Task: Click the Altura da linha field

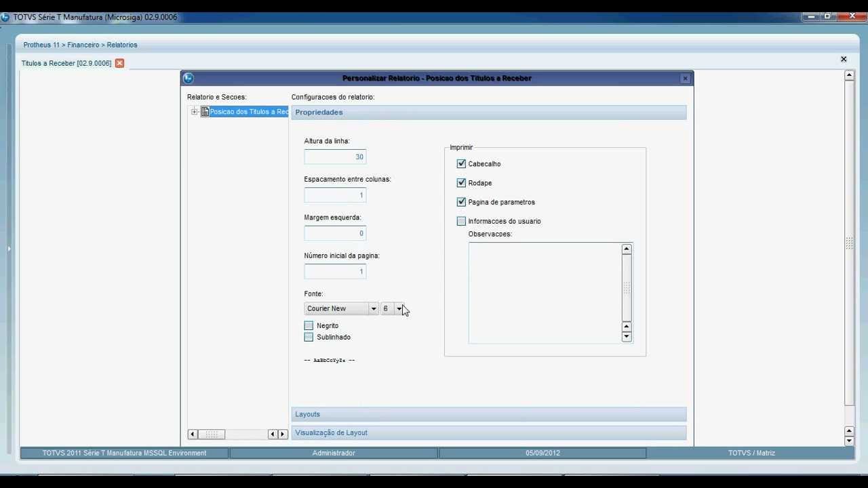Action: tap(335, 157)
